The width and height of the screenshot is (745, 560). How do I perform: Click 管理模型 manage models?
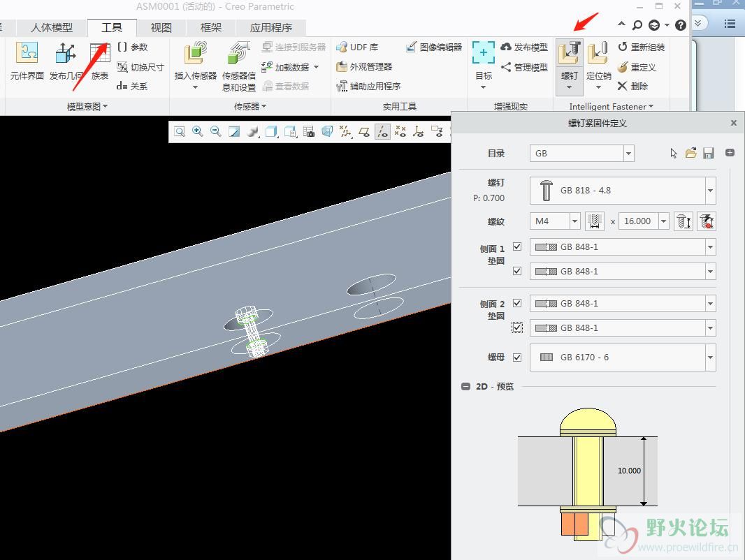(x=525, y=67)
